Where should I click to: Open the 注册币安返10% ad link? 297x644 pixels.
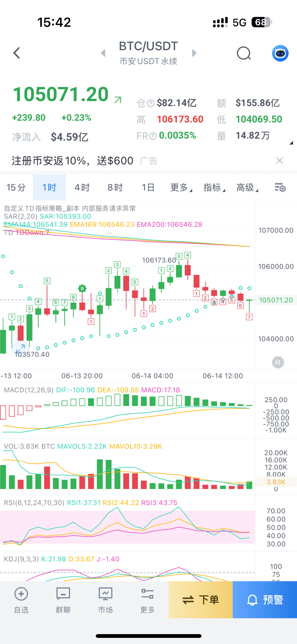pos(72,161)
